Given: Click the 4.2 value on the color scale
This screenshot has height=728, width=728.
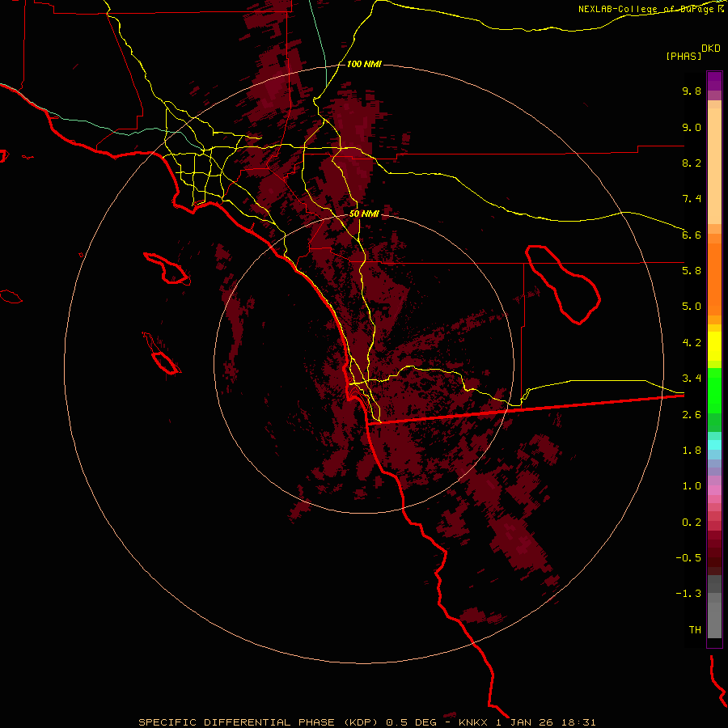Looking at the screenshot, I should [x=692, y=343].
